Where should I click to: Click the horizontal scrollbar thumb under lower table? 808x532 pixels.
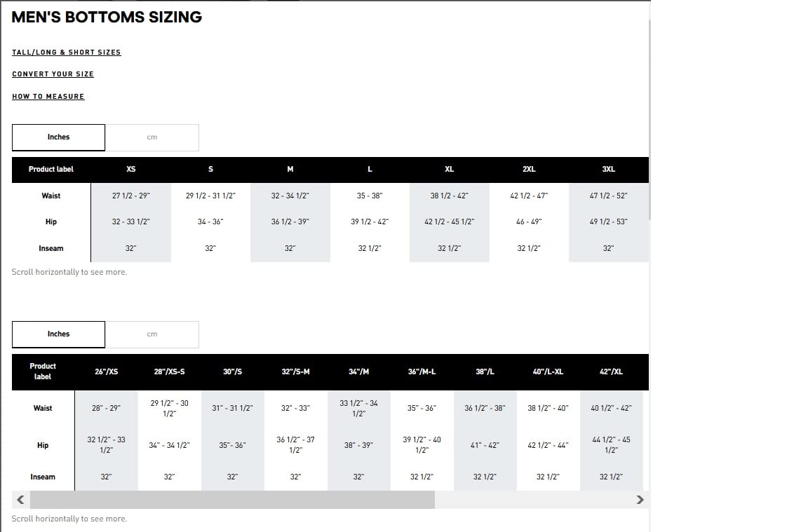(232, 500)
